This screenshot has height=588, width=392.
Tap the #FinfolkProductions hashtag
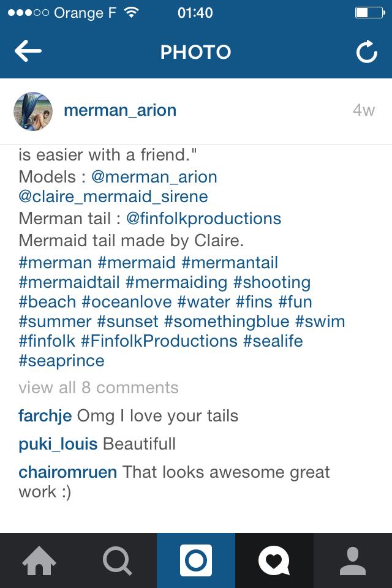[159, 341]
